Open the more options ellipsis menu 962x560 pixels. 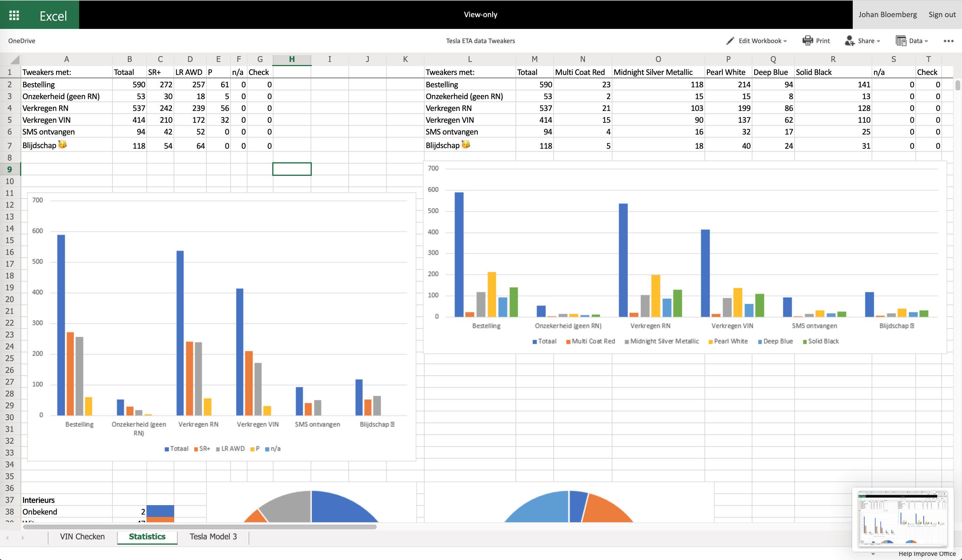click(x=948, y=41)
